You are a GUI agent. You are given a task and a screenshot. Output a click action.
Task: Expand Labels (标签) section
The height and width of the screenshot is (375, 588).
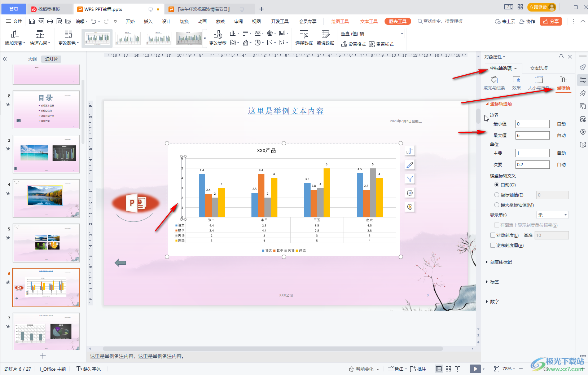[492, 282]
